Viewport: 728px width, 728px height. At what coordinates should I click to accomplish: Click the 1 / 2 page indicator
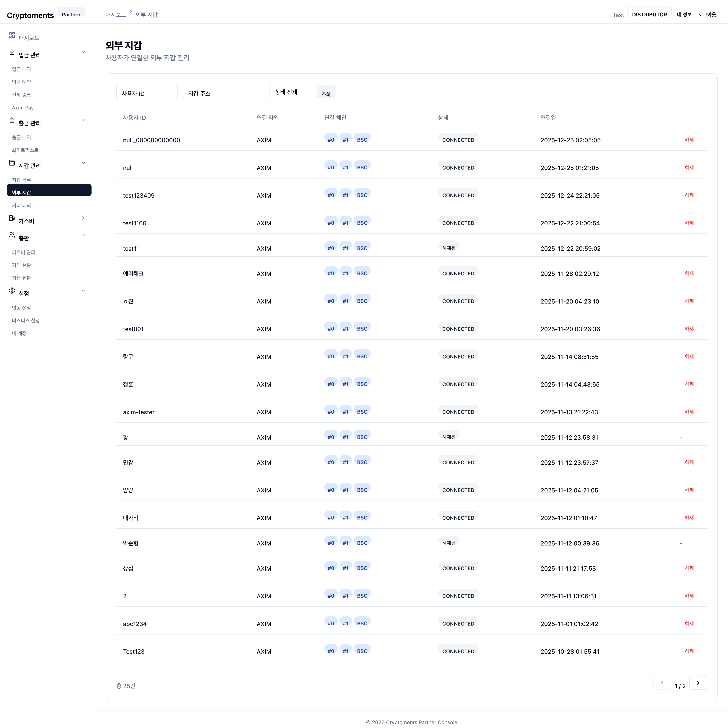[680, 686]
